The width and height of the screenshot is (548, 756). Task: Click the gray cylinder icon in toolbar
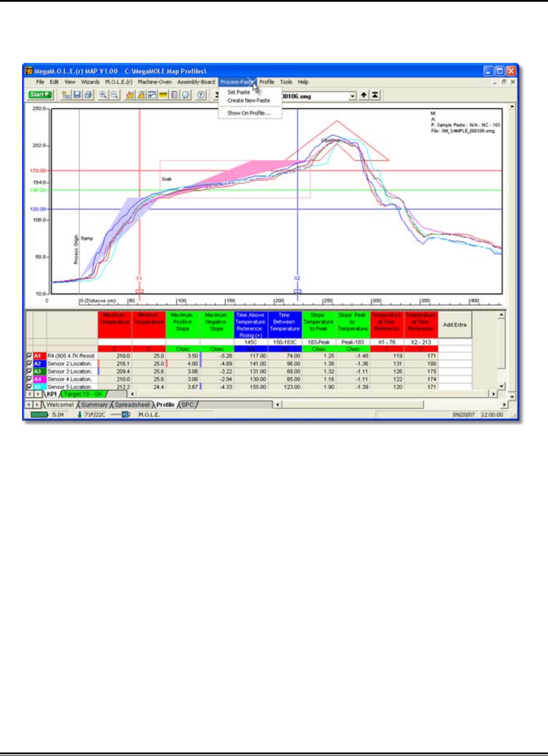click(174, 94)
